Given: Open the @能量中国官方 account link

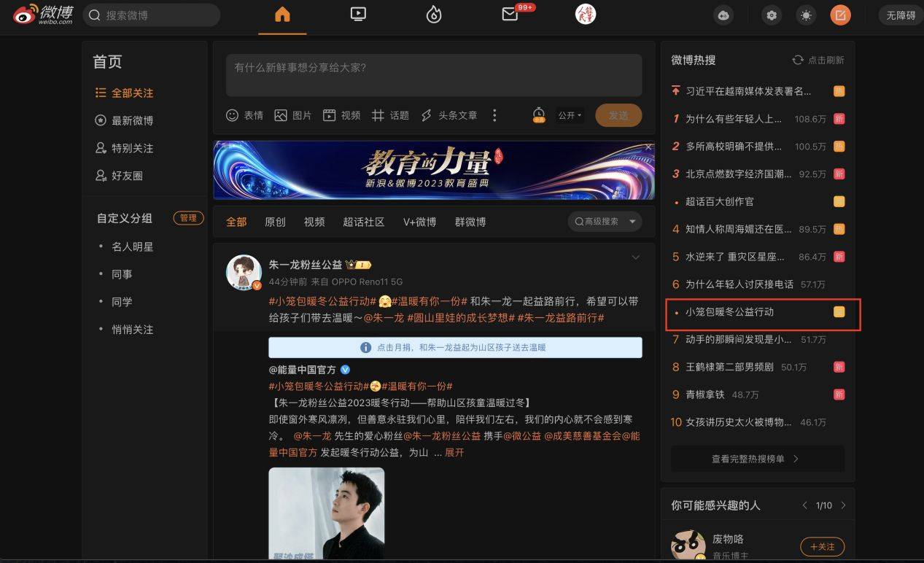Looking at the screenshot, I should pyautogui.click(x=302, y=370).
